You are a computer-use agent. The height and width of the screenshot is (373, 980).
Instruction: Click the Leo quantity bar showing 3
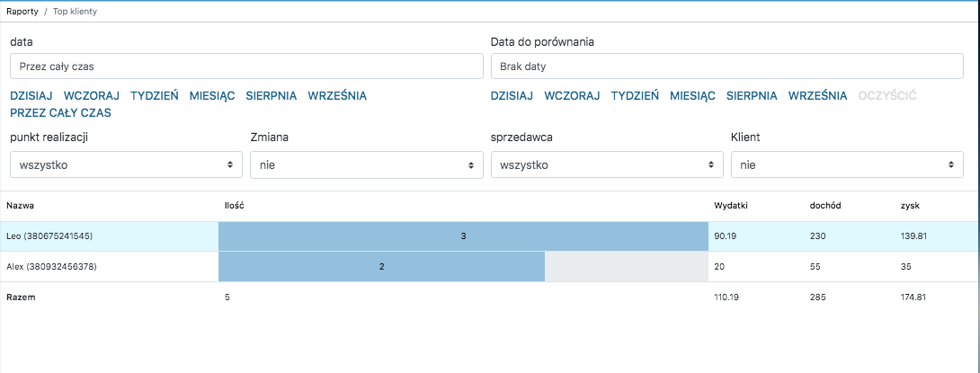(x=463, y=236)
